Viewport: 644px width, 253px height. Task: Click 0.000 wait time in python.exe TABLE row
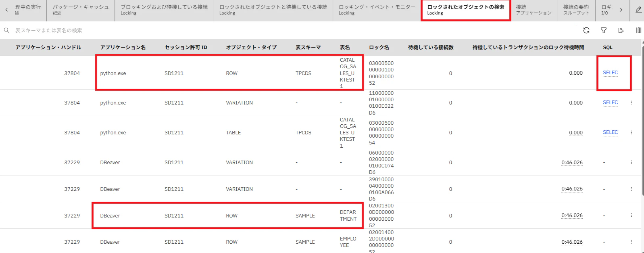(576, 133)
